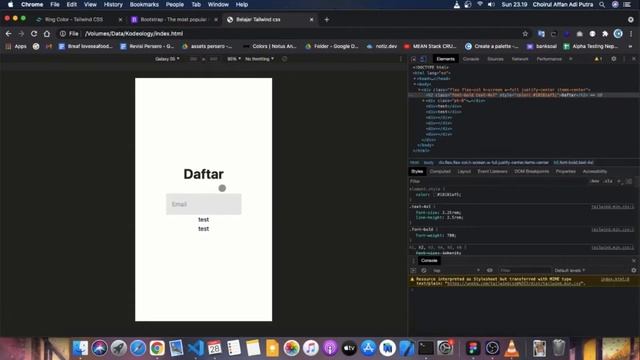Open the Properties pane tab

[565, 171]
